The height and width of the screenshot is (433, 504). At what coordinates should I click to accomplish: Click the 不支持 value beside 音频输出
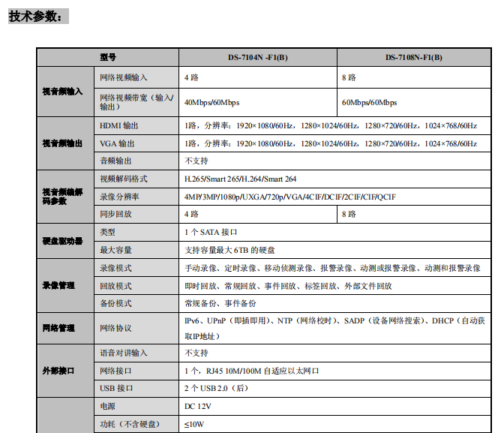tap(196, 161)
